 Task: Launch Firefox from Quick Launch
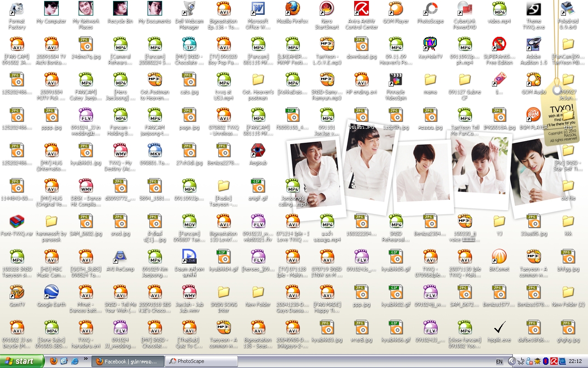pyautogui.click(x=53, y=361)
